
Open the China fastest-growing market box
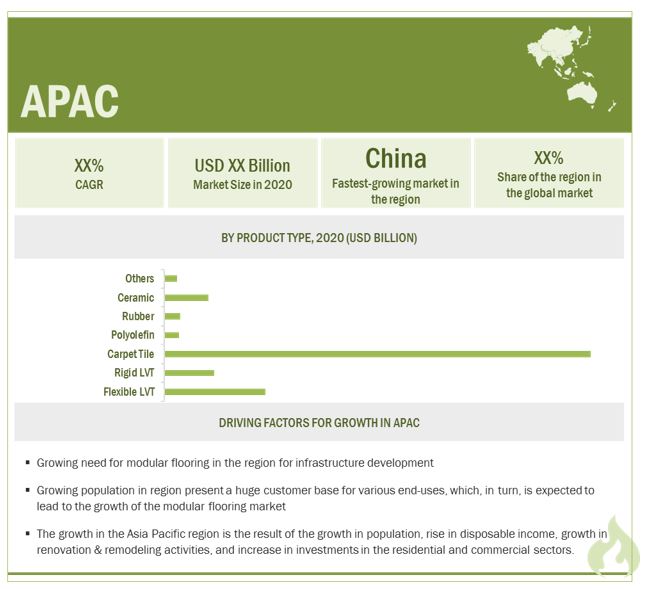pyautogui.click(x=395, y=173)
